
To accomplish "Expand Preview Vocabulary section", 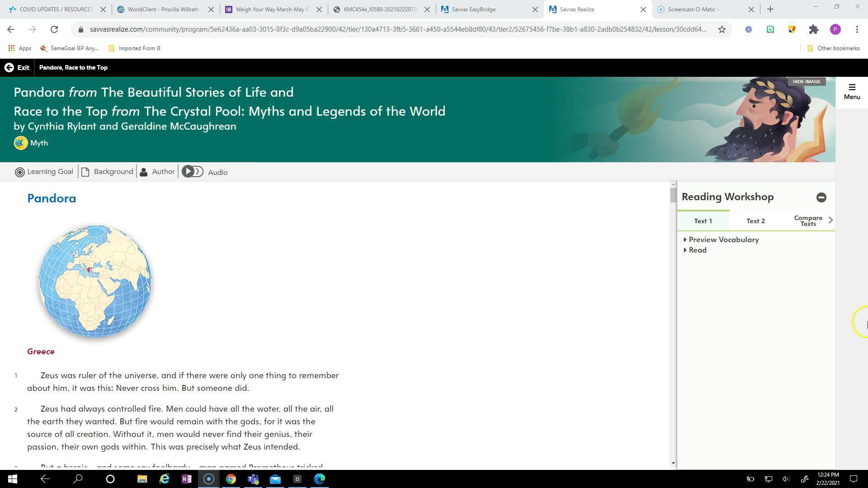I will [723, 240].
